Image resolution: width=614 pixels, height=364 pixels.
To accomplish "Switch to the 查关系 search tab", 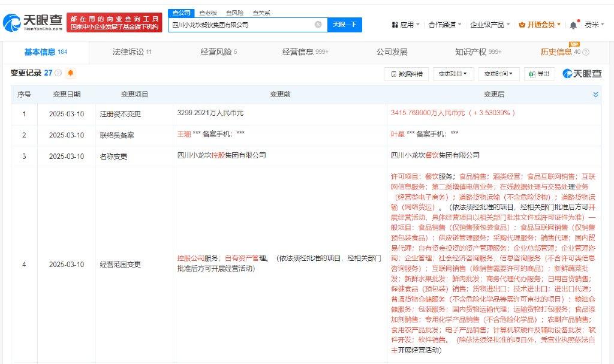I will [x=261, y=13].
